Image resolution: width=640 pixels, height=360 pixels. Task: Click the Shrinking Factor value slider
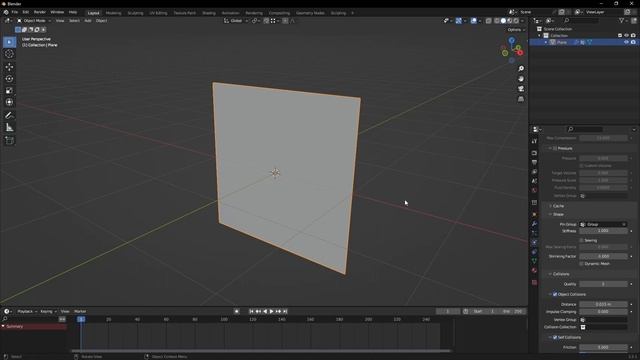point(603,256)
